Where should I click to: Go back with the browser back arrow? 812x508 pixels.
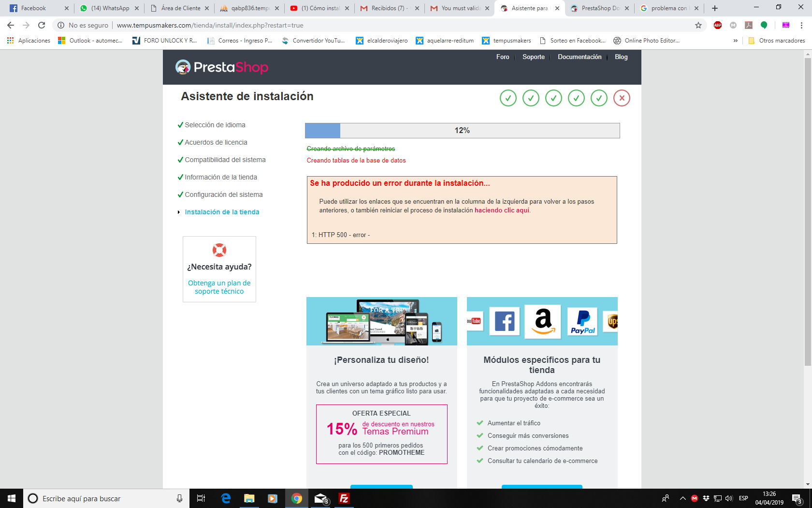[x=11, y=25]
